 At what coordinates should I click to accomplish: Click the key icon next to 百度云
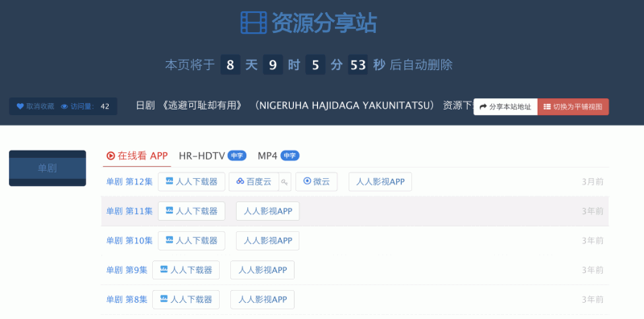[285, 182]
